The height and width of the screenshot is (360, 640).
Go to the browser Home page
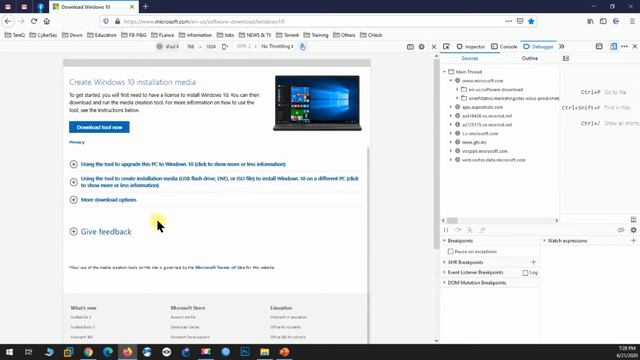pos(47,21)
